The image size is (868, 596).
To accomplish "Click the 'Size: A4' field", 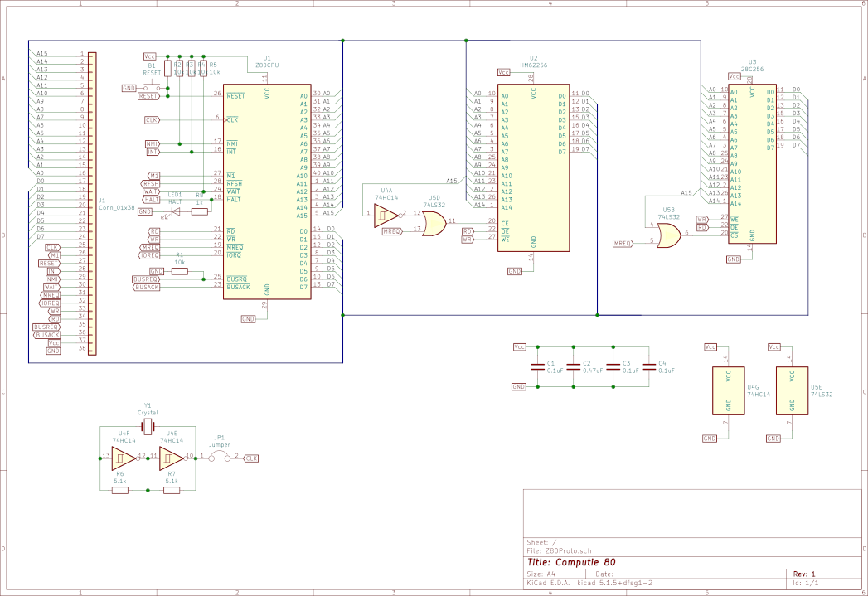I will coord(541,574).
